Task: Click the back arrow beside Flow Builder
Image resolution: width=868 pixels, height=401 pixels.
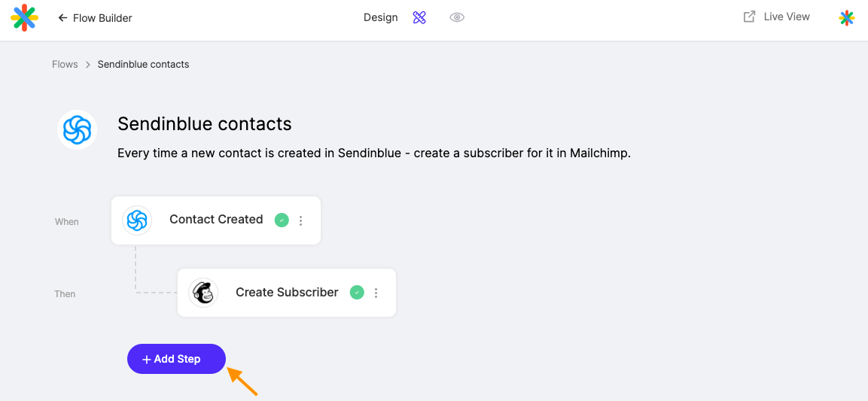Action: tap(62, 18)
